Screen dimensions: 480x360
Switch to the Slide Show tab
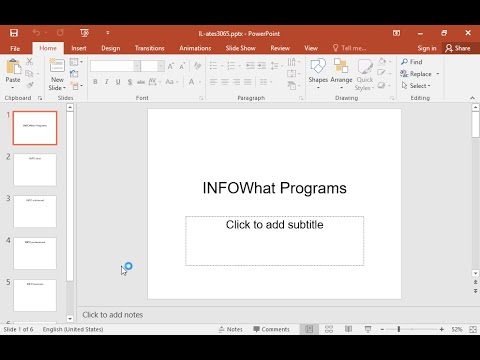coord(240,48)
